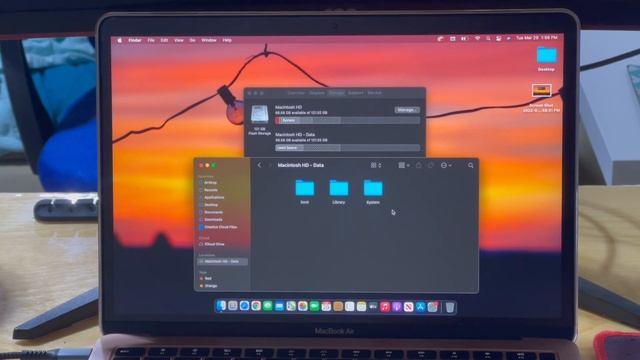Select the Orange tag in sidebar
The height and width of the screenshot is (360, 640).
(x=210, y=286)
